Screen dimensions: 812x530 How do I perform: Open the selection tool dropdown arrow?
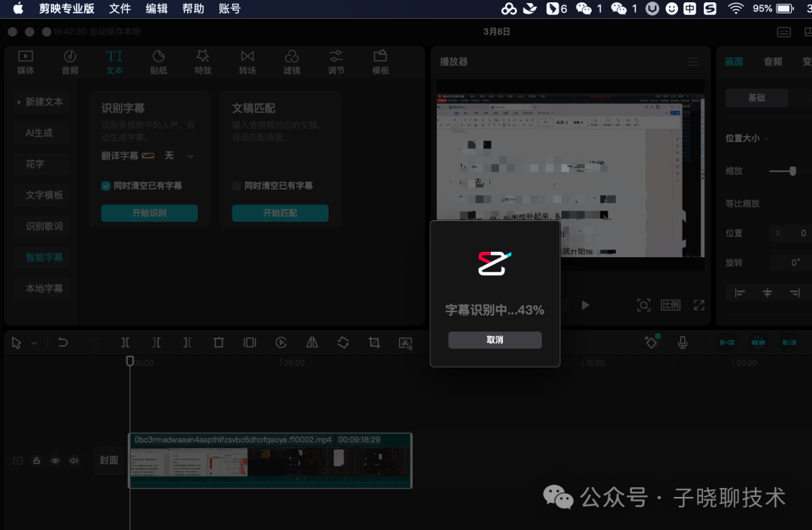click(x=34, y=343)
